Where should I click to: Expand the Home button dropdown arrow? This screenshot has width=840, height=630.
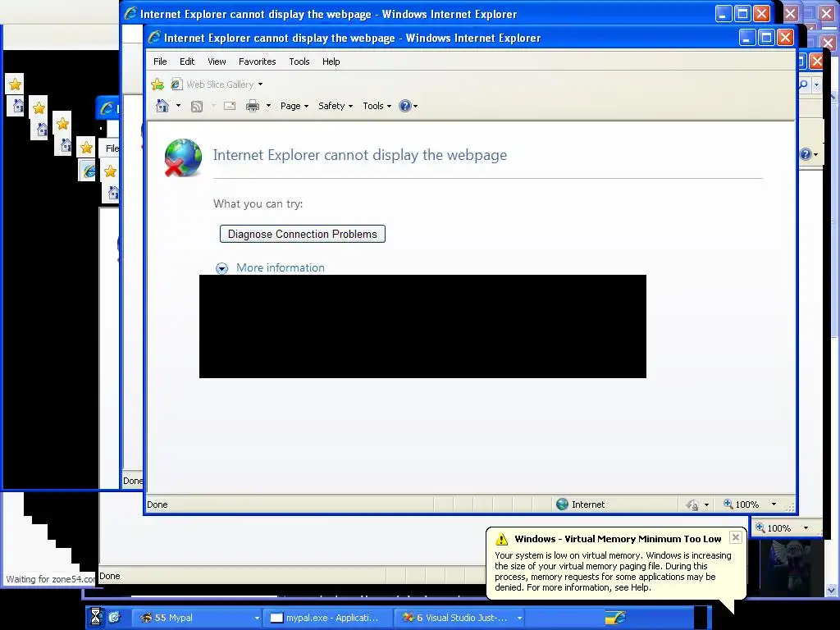click(x=178, y=106)
